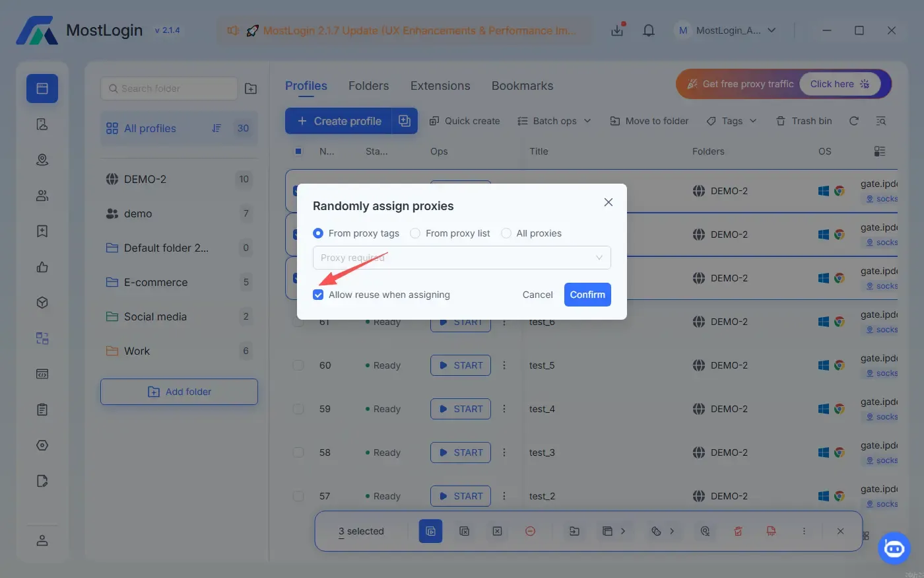
Task: Click the red trash icon in selection bar
Action: tap(738, 531)
